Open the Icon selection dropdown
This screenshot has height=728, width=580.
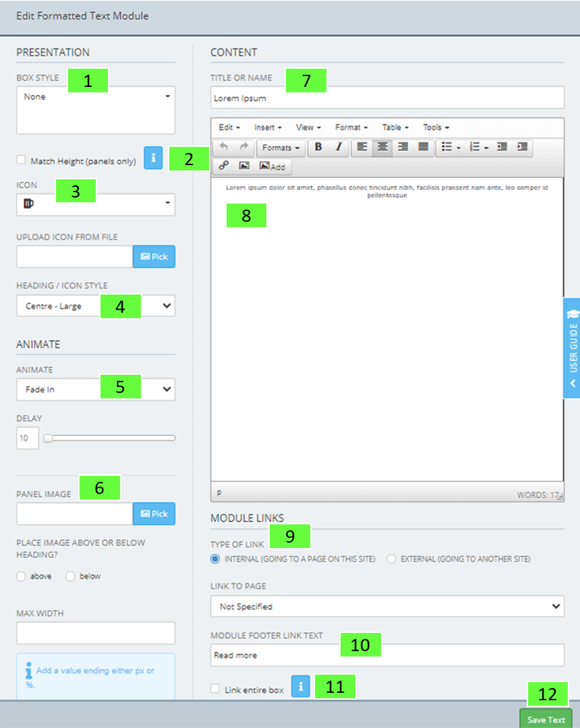pyautogui.click(x=96, y=204)
